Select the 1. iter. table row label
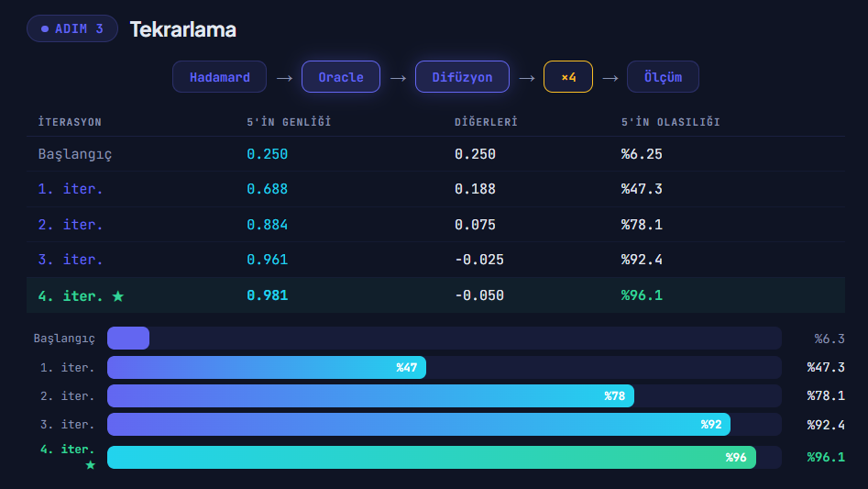This screenshot has height=489, width=868. 71,189
